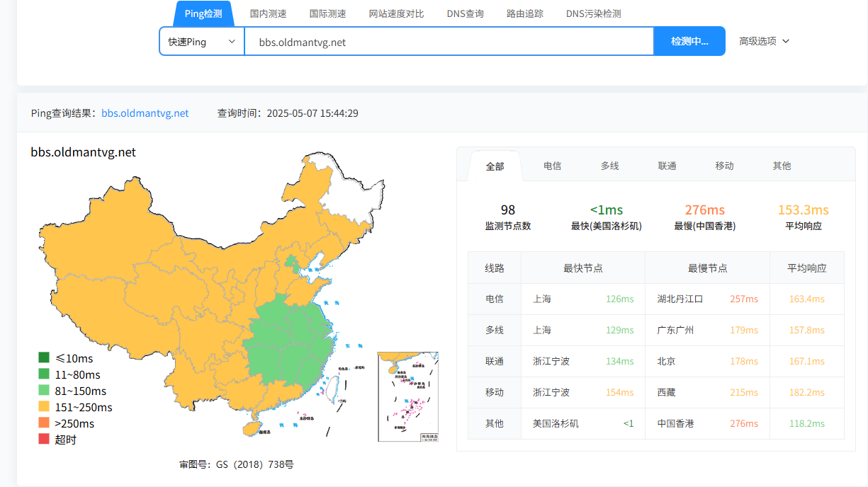Click the 中国香港 slowest node cell
Image resolution: width=868 pixels, height=487 pixels.
click(x=676, y=424)
